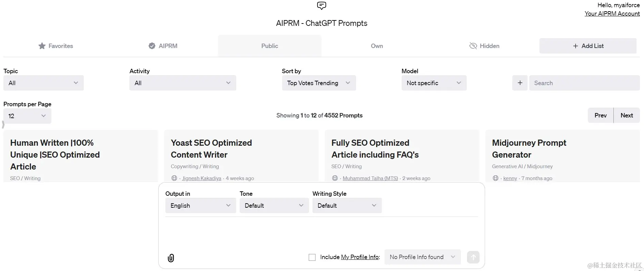Switch to the Favorites tab

[55, 46]
